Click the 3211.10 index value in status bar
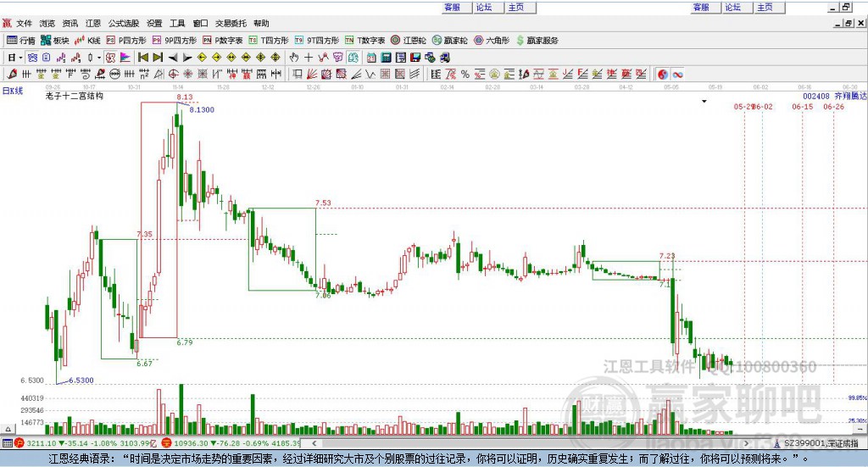Viewport: 868px width, 467px height. coord(42,443)
